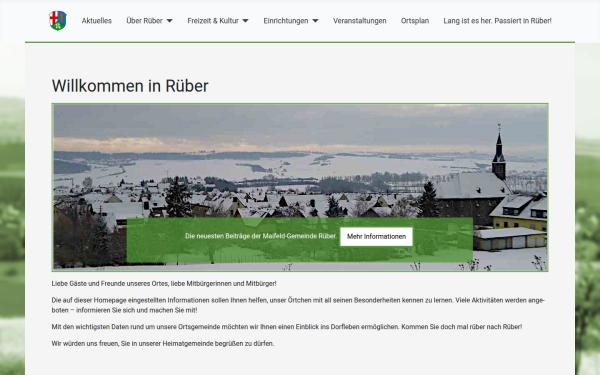Expand the Einrichtungen dropdown arrow

315,21
